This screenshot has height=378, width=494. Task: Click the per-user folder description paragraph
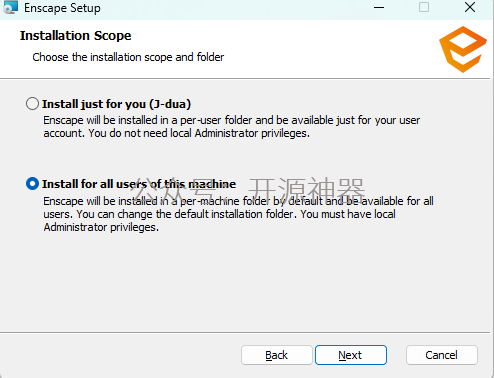pyautogui.click(x=232, y=127)
